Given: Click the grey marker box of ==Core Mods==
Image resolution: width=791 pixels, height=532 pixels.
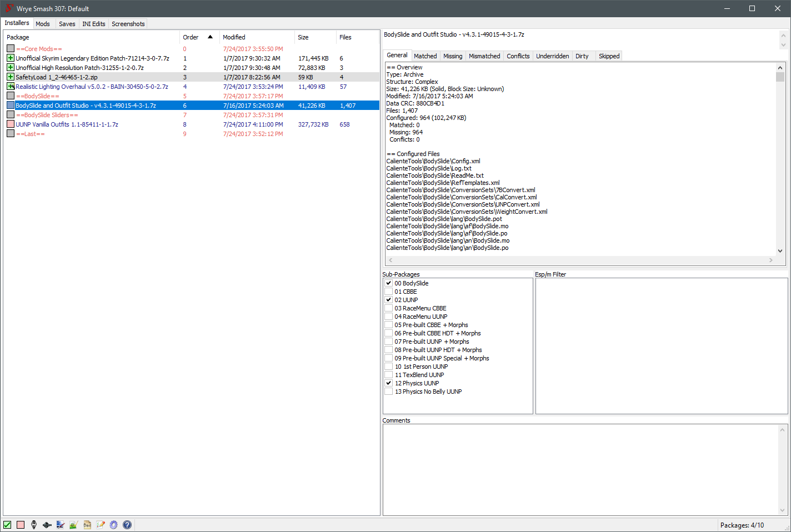Looking at the screenshot, I should point(11,48).
